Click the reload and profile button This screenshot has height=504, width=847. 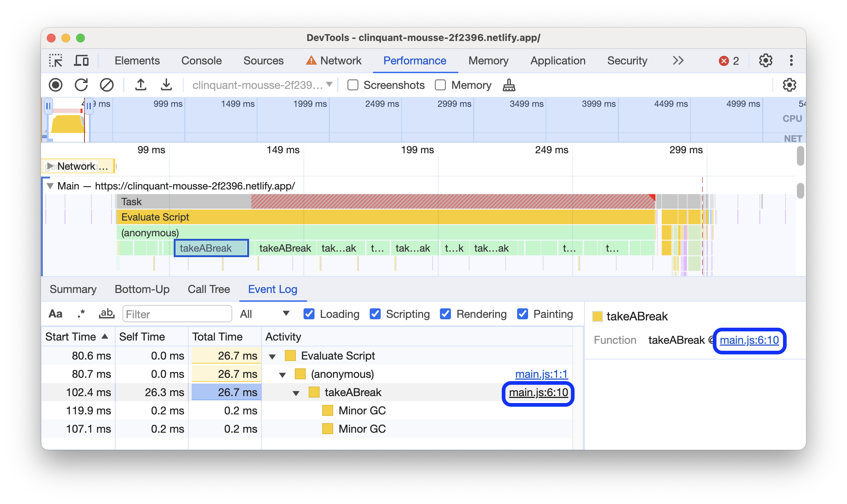click(x=82, y=84)
